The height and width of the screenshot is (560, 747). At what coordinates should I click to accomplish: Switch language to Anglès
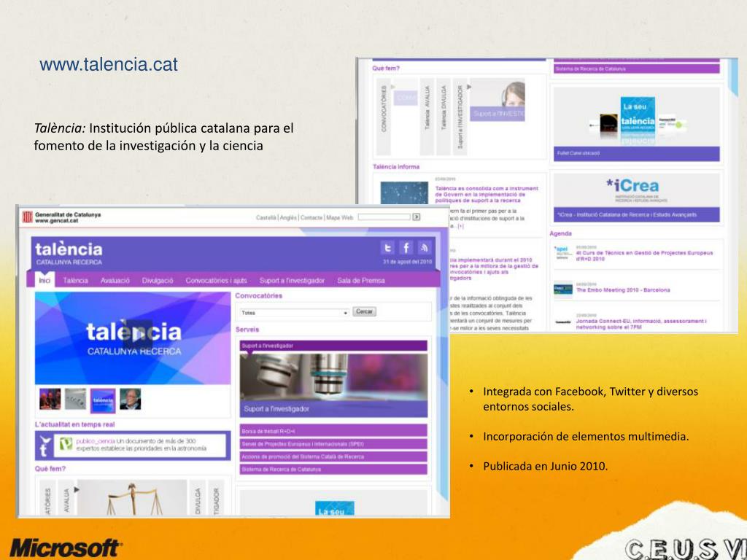[x=288, y=217]
